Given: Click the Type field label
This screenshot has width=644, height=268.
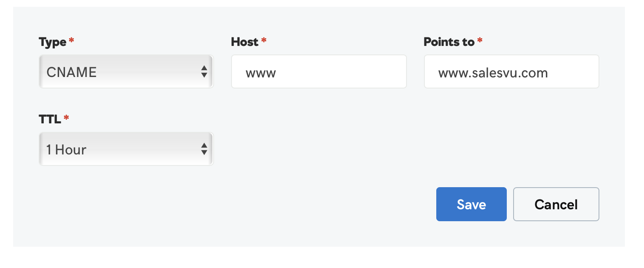Looking at the screenshot, I should pyautogui.click(x=52, y=42).
